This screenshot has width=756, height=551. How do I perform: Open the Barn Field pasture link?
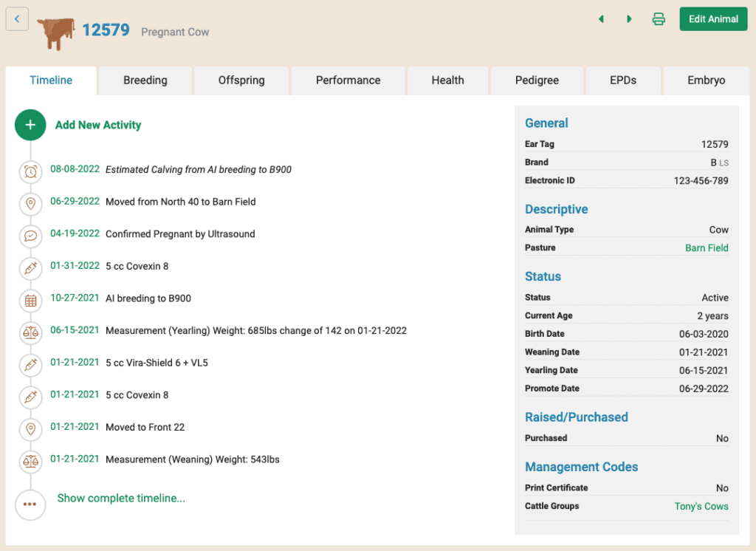(707, 247)
